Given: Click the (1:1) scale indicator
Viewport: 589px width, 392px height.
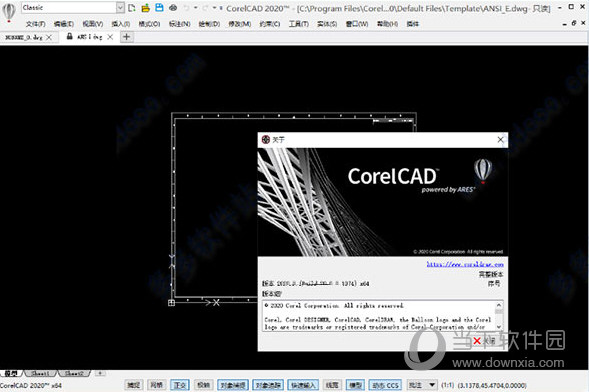Looking at the screenshot, I should 447,385.
